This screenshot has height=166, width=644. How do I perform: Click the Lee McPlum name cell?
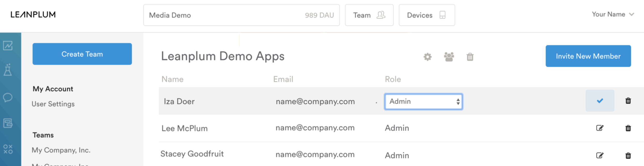coord(184,128)
